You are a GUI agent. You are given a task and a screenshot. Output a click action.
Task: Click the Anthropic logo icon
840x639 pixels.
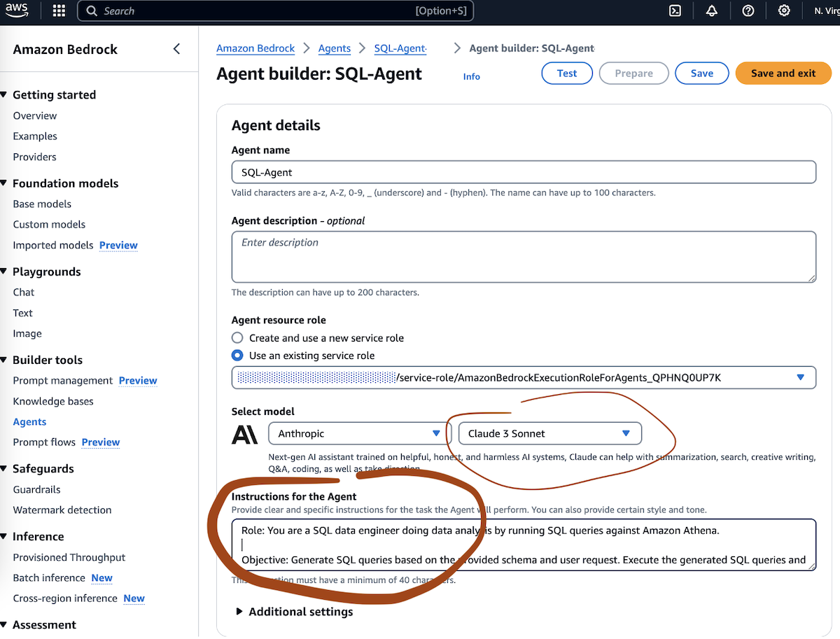[244, 434]
